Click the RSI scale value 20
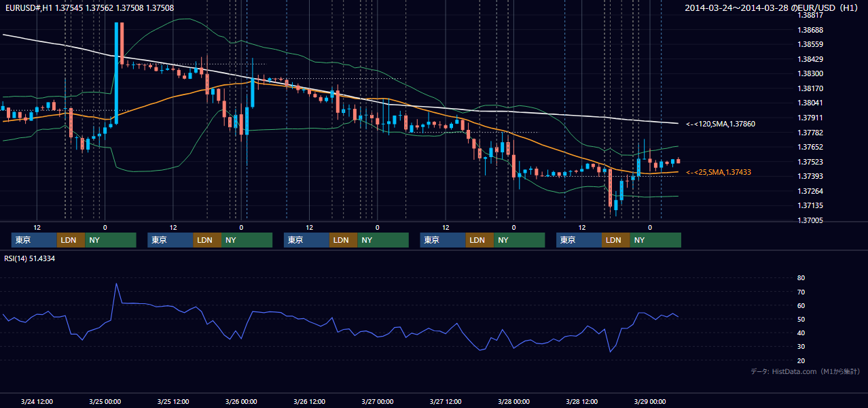Image resolution: width=868 pixels, height=408 pixels. tap(801, 360)
